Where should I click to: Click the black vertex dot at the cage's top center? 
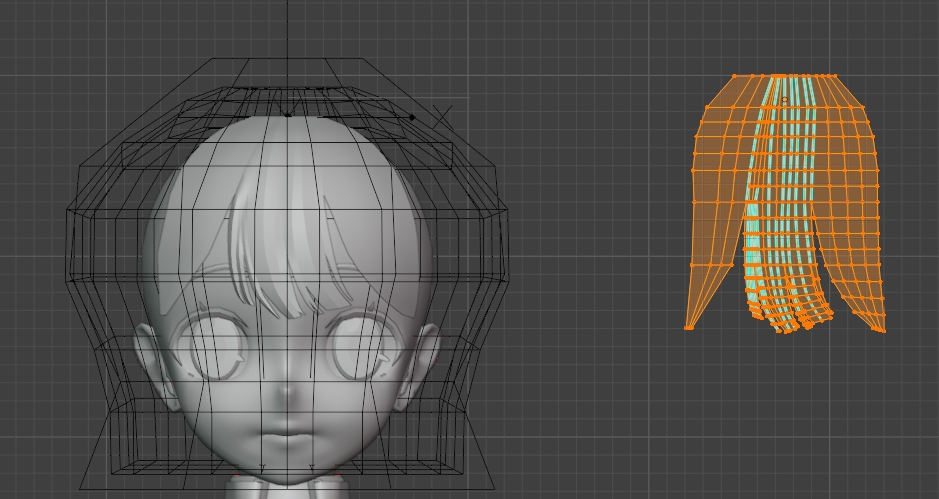pos(287,114)
